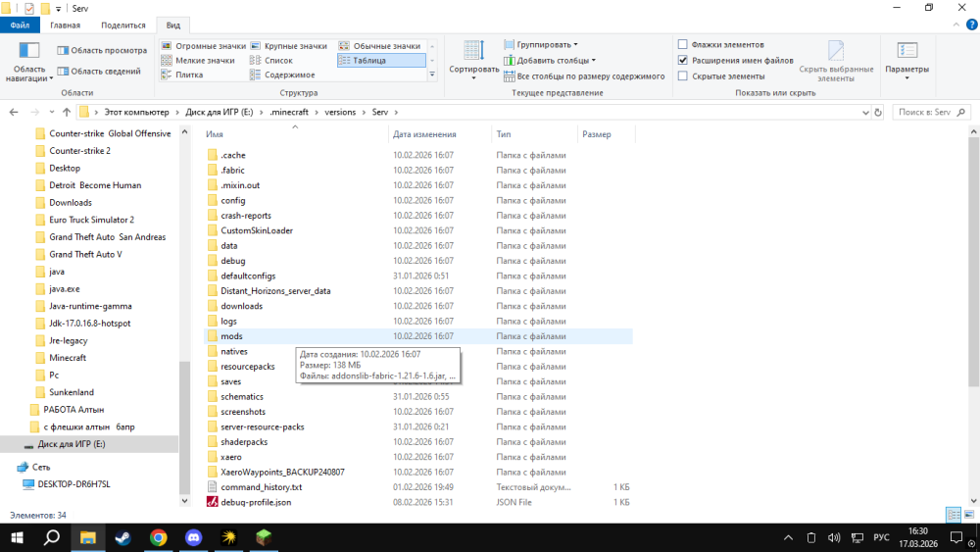Select Small icons (Мелкие значки) layout
This screenshot has width=980, height=552.
coord(198,61)
